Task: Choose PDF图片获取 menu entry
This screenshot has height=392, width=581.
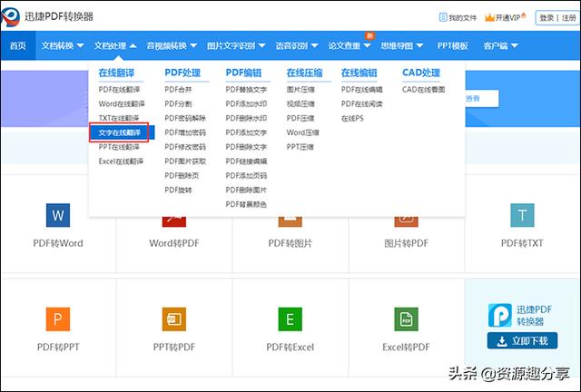Action: [x=185, y=162]
